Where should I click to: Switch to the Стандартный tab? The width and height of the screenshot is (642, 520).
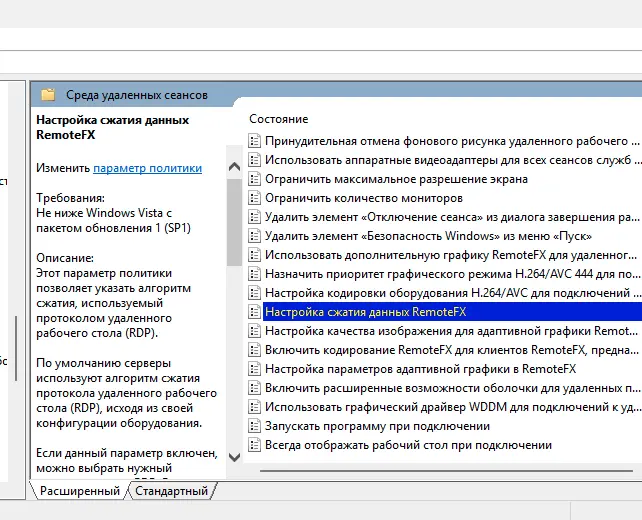point(172,491)
